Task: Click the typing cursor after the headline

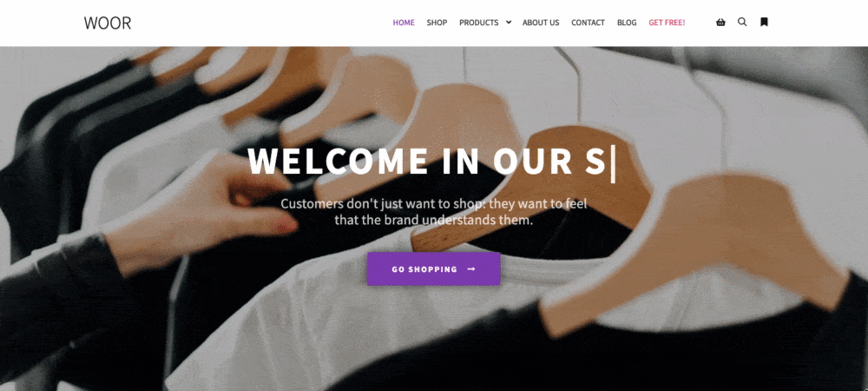Action: click(612, 162)
